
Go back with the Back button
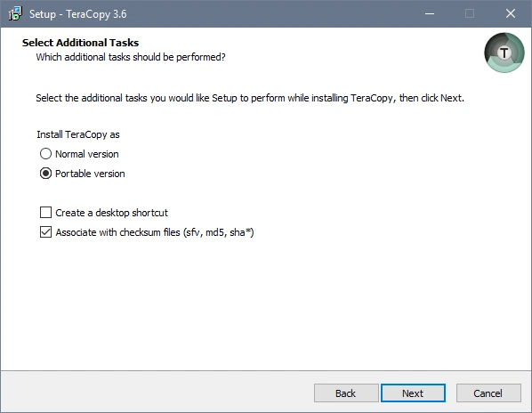tap(346, 393)
